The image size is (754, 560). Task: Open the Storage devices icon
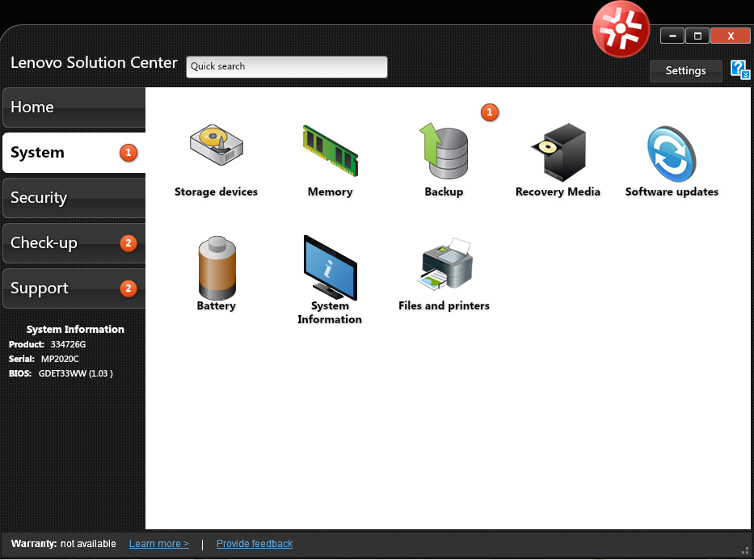[x=217, y=145]
